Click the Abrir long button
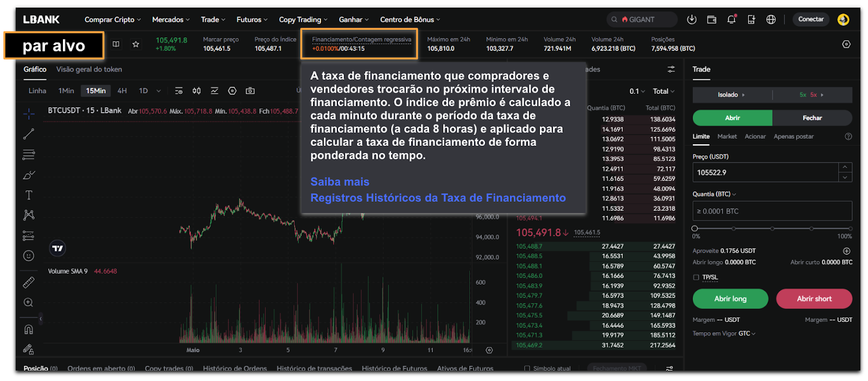 click(x=730, y=299)
